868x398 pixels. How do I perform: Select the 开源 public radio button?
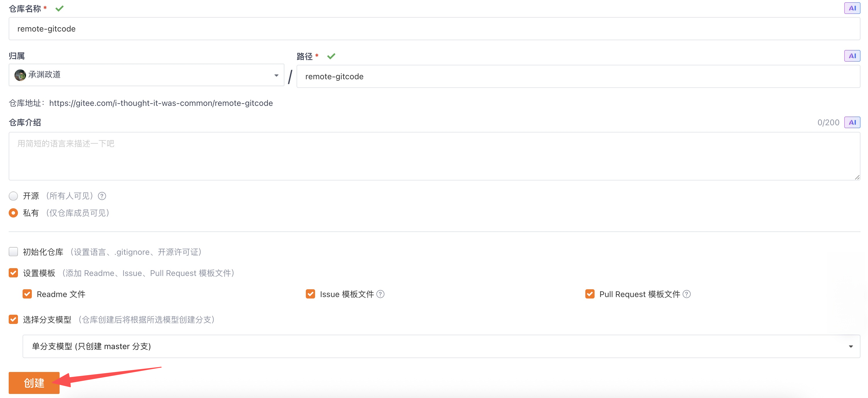click(13, 196)
